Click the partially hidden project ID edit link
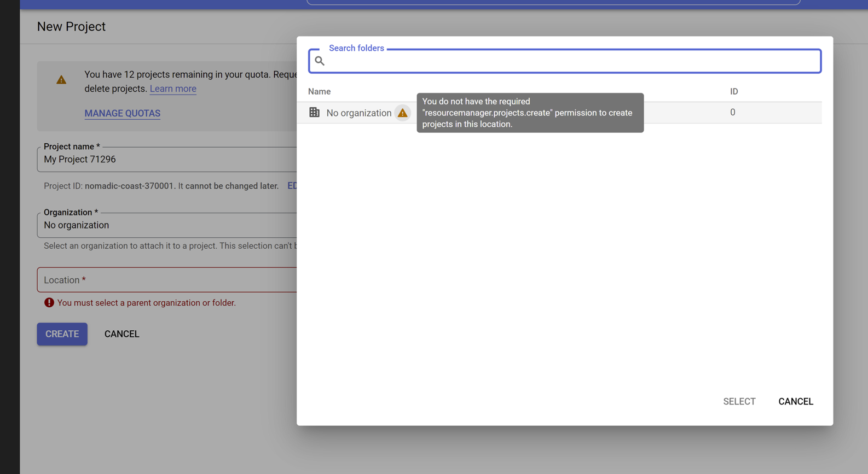This screenshot has width=868, height=474. coord(292,186)
